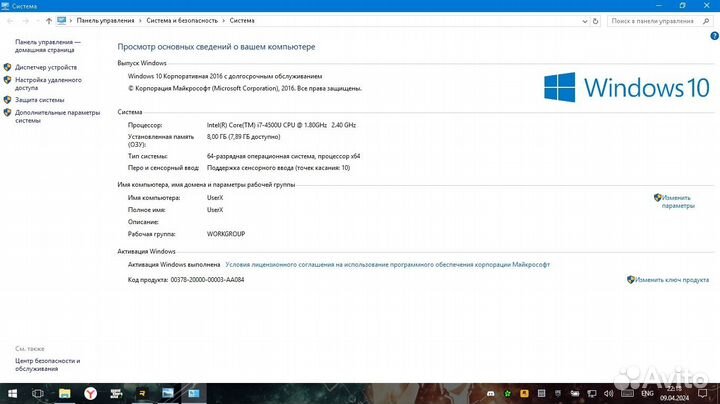Open the photo viewer taskbar icon
Image resolution: width=720 pixels, height=404 pixels.
168,393
